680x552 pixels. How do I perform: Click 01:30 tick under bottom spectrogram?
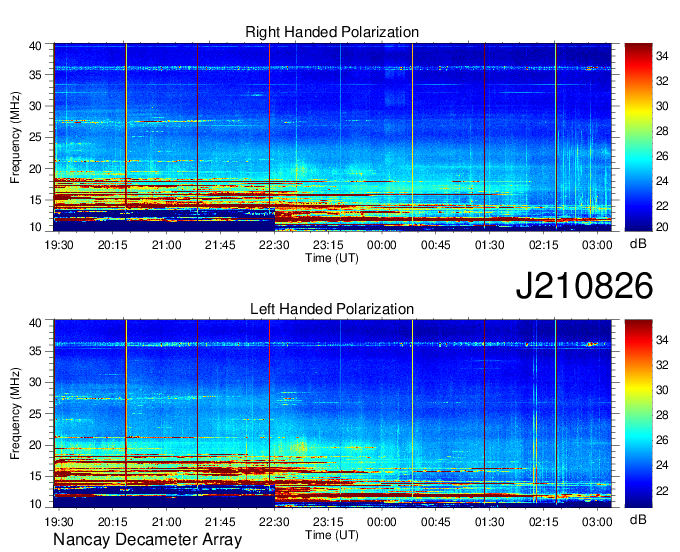coord(490,522)
